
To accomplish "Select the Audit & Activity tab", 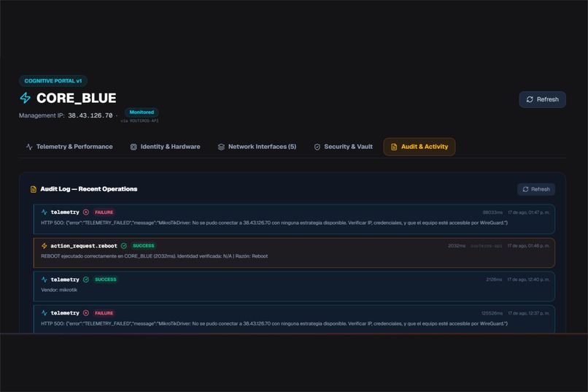I will (419, 147).
